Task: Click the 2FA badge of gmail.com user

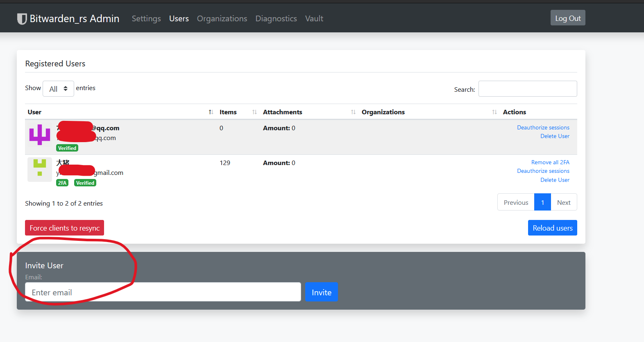Action: [x=62, y=183]
